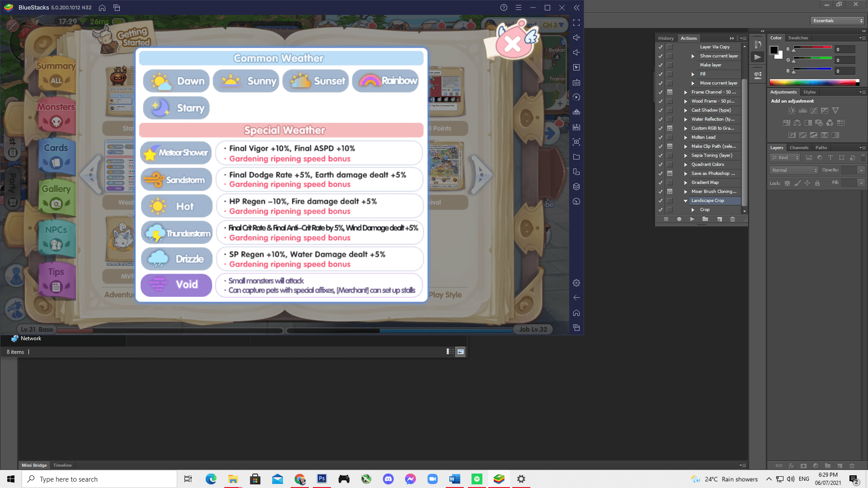The width and height of the screenshot is (868, 488).
Task: Toggle visibility of Landscape Crop layer
Action: [x=660, y=200]
